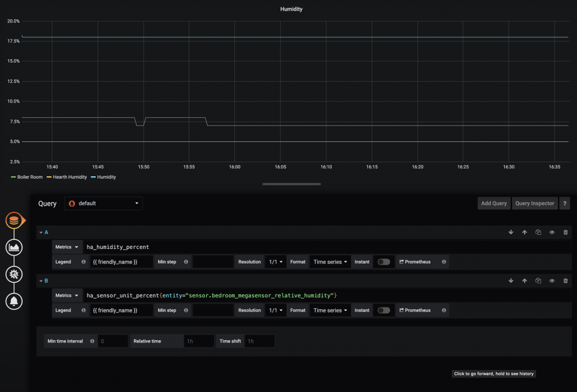Click Min step field in query A
This screenshot has width=577, height=392.
click(213, 262)
